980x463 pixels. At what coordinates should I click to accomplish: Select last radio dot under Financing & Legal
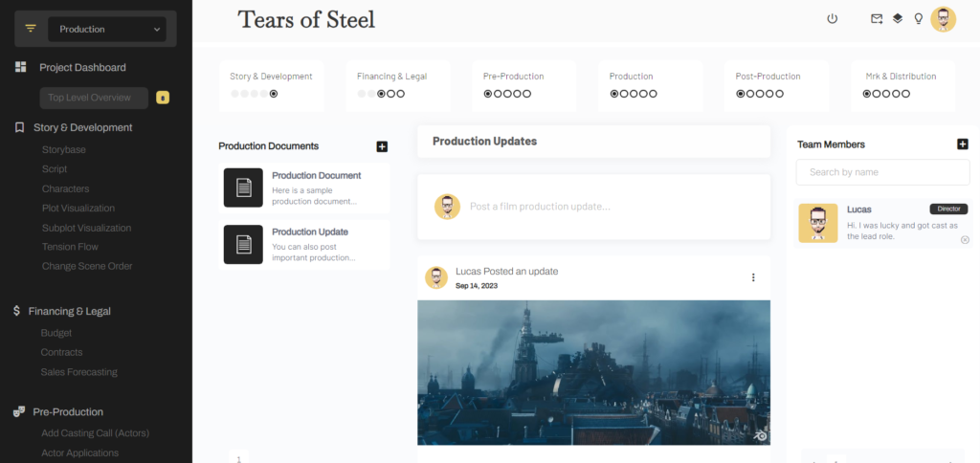tap(401, 94)
